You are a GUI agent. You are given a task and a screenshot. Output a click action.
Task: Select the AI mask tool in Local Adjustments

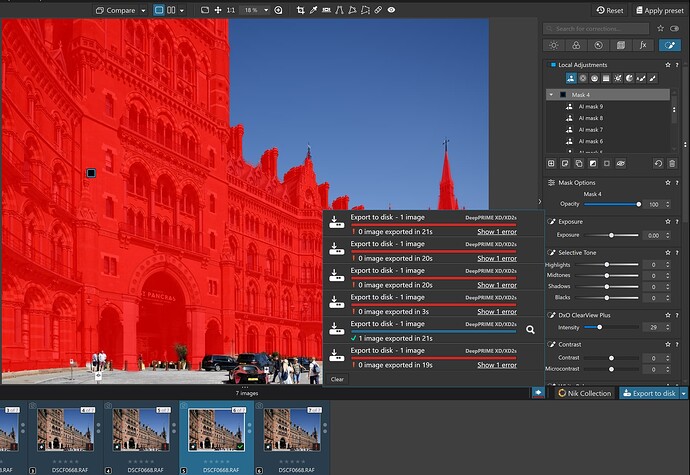tap(571, 78)
